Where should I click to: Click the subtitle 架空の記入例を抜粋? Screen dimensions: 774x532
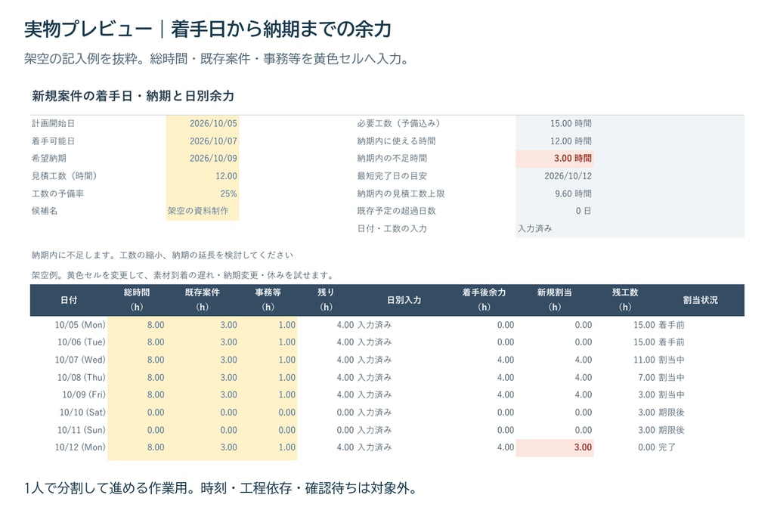217,59
